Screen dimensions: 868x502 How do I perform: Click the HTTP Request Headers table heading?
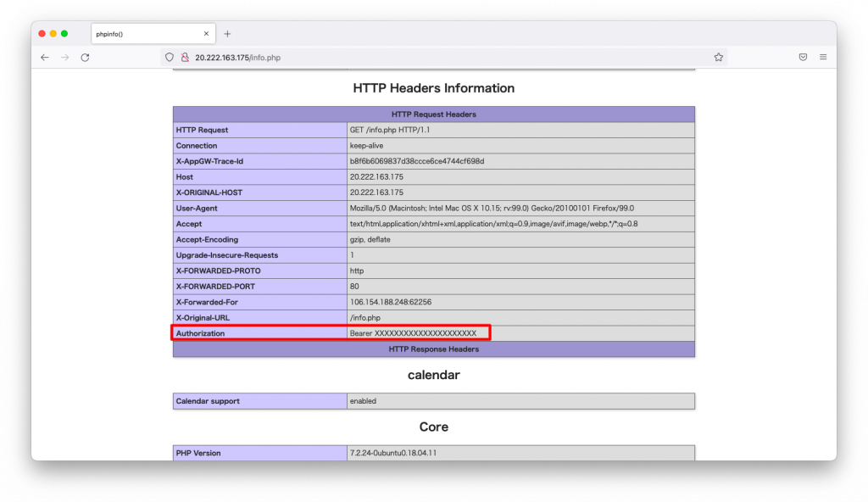tap(433, 114)
